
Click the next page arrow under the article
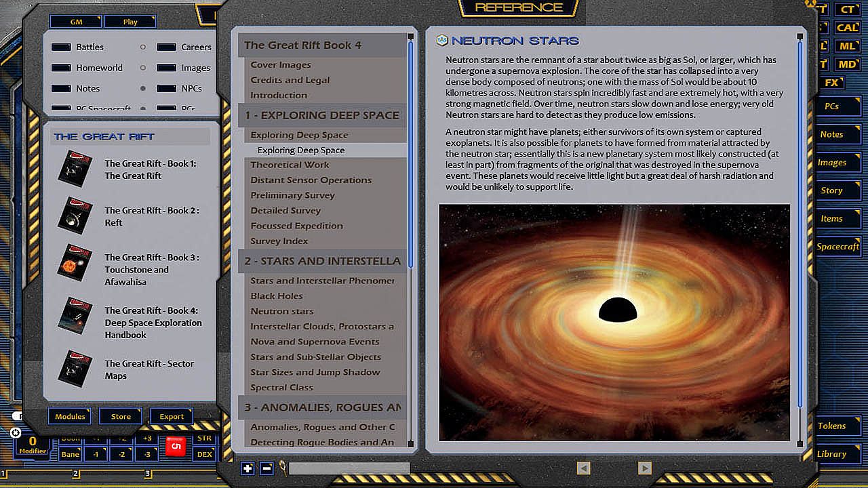point(644,468)
